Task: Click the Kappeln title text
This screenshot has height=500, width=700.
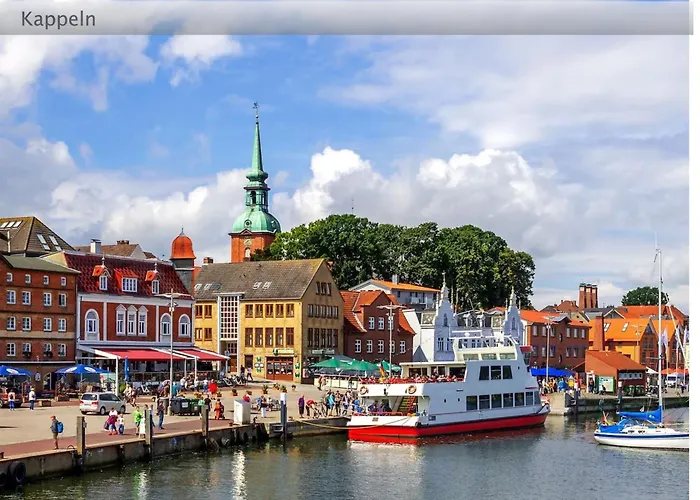Action: (x=58, y=19)
